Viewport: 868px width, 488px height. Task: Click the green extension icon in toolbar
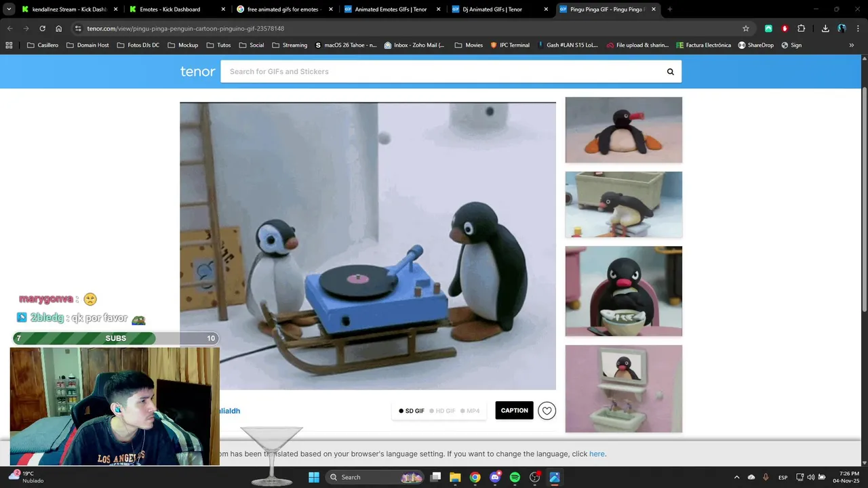click(x=768, y=28)
